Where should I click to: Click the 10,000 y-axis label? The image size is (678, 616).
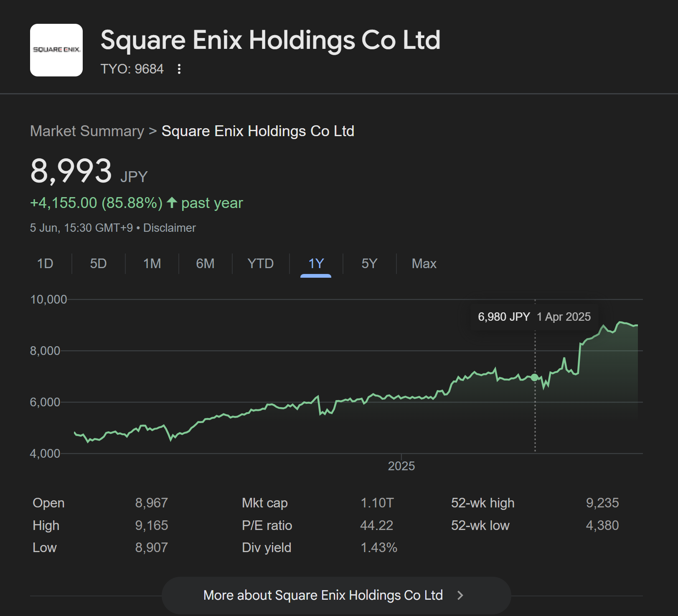coord(48,299)
